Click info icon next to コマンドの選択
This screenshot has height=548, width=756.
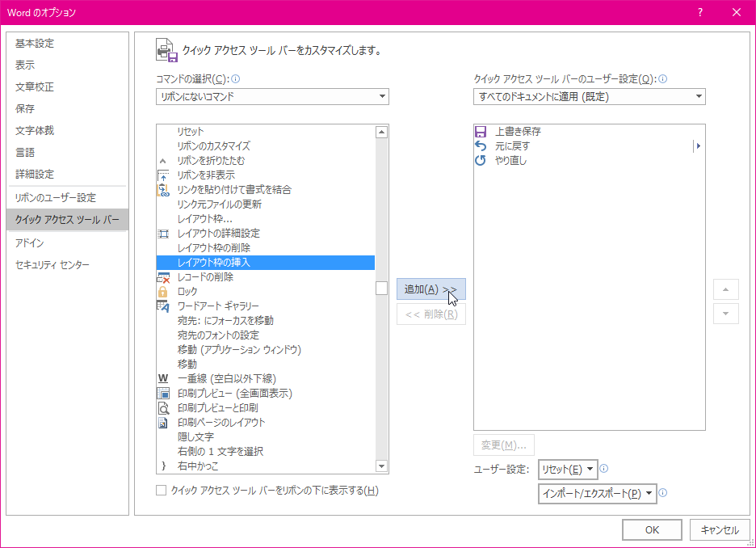click(236, 78)
